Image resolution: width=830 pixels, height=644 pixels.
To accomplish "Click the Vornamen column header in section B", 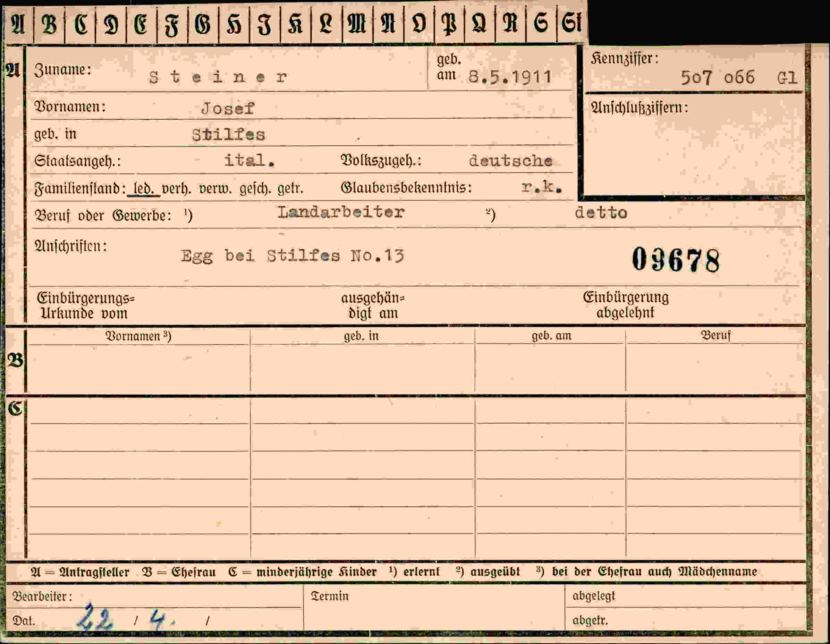I will tap(138, 336).
